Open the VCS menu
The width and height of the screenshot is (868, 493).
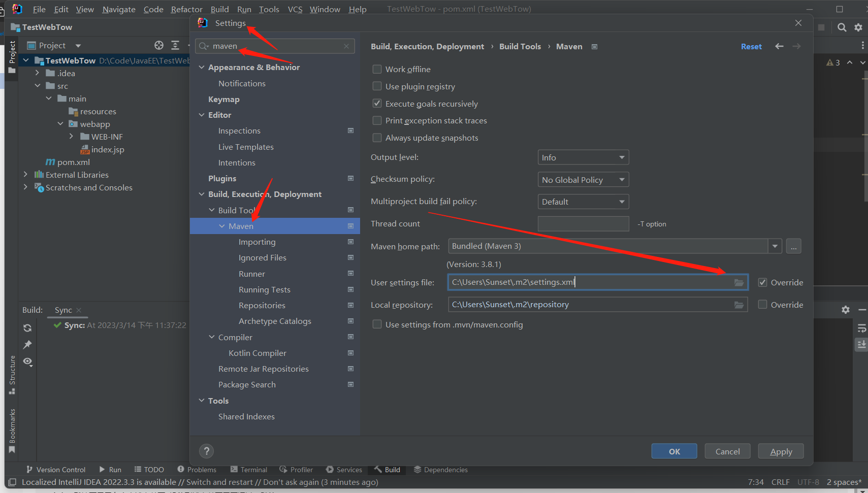point(295,9)
